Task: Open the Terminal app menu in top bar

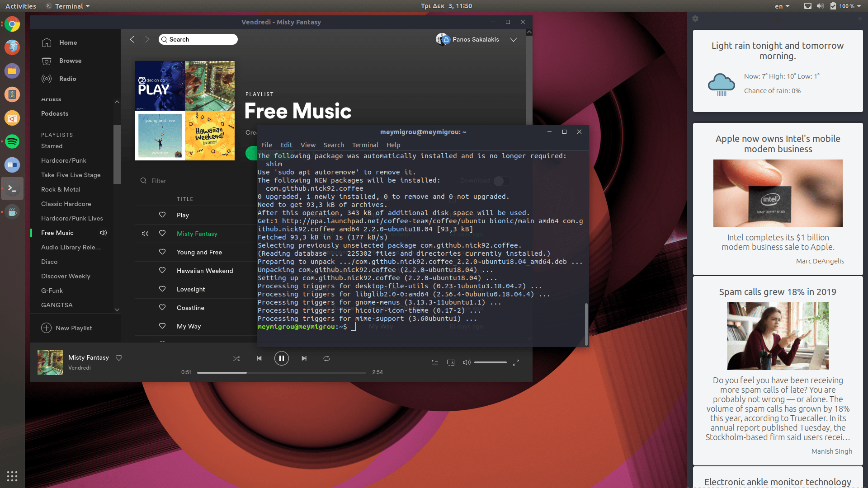Action: tap(68, 6)
